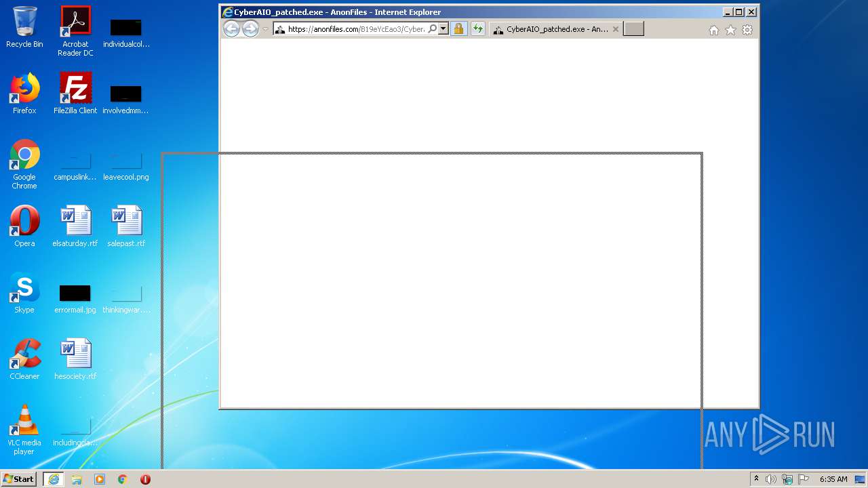Viewport: 868px width, 488px height.
Task: Select the leavecool.png file
Action: tap(126, 167)
